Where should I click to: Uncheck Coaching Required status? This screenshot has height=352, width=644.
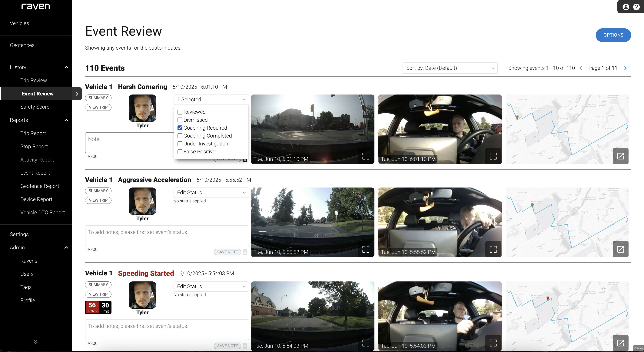pos(180,128)
